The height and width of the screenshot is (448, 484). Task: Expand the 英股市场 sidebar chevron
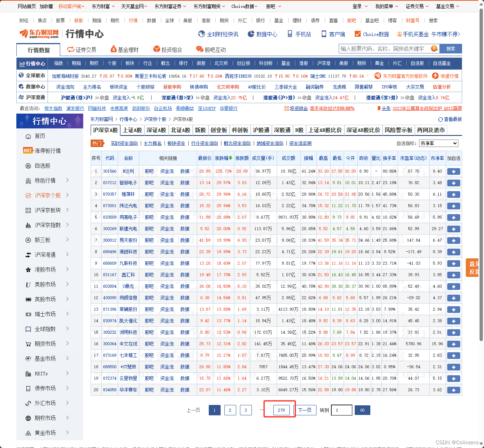click(x=68, y=299)
